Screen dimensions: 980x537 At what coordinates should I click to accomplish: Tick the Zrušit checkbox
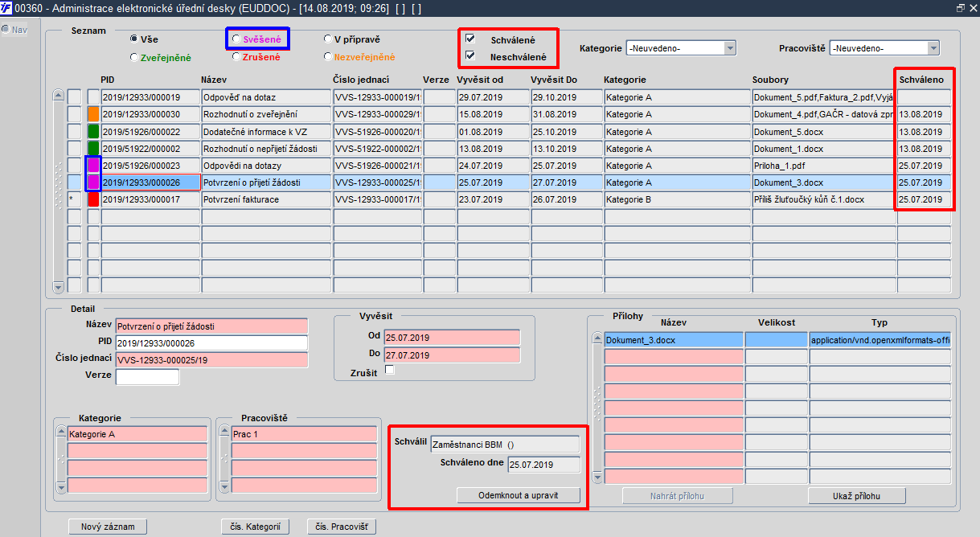pos(390,371)
